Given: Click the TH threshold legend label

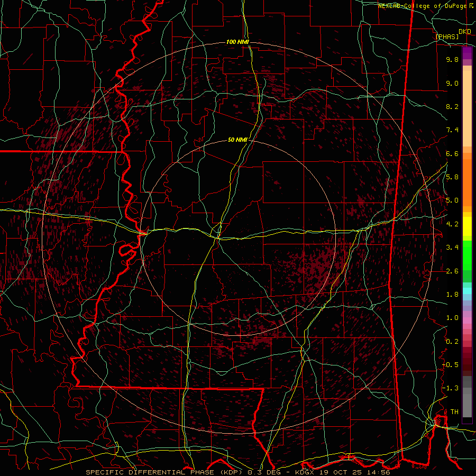Looking at the screenshot, I should (454, 412).
